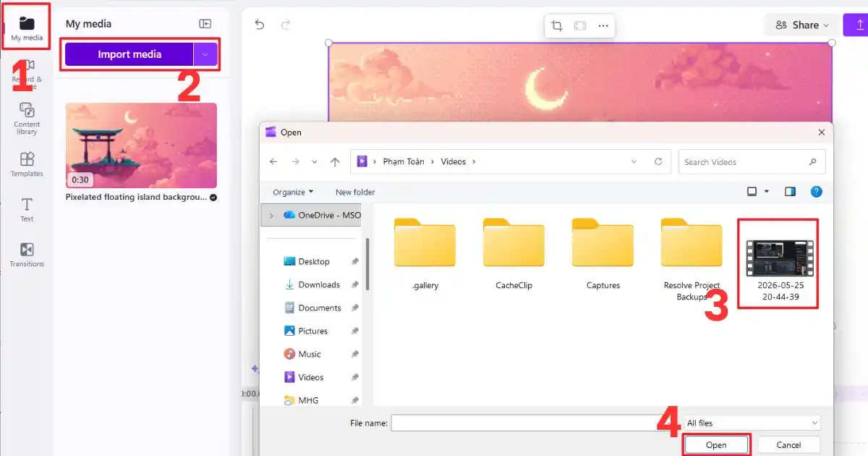Go back in the Open dialog

(273, 162)
